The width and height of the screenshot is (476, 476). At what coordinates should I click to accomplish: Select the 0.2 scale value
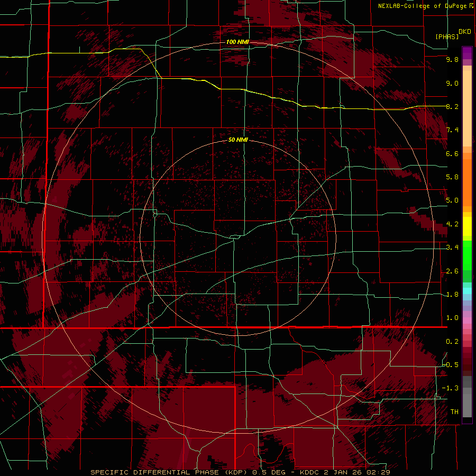pos(452,342)
